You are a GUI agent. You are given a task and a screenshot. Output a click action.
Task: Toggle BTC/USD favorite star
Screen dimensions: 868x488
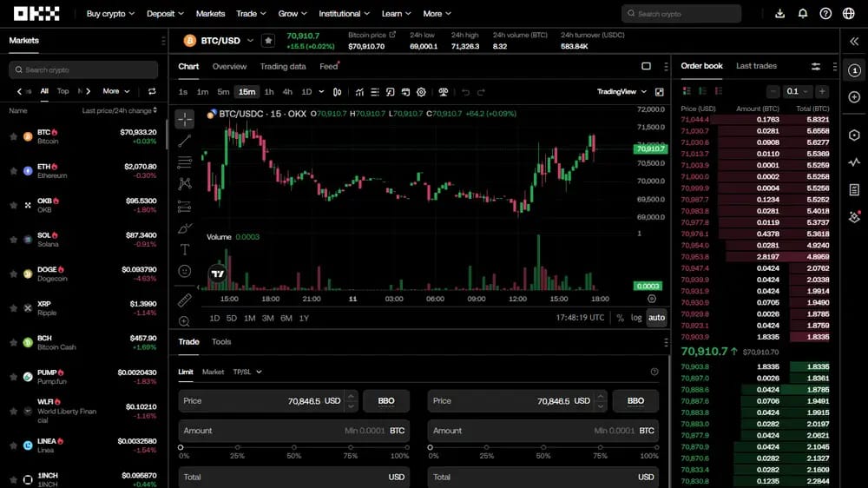[x=268, y=41]
